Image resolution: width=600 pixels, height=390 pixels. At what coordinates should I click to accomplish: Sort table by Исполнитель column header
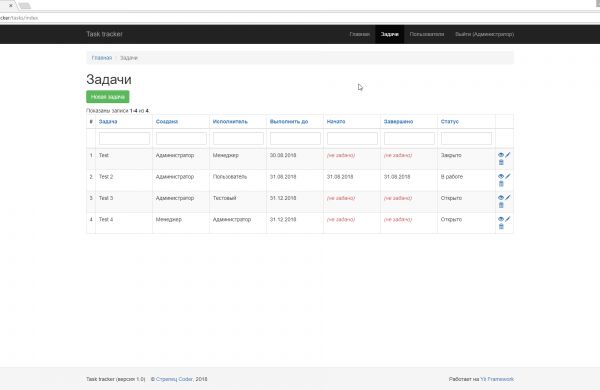230,122
